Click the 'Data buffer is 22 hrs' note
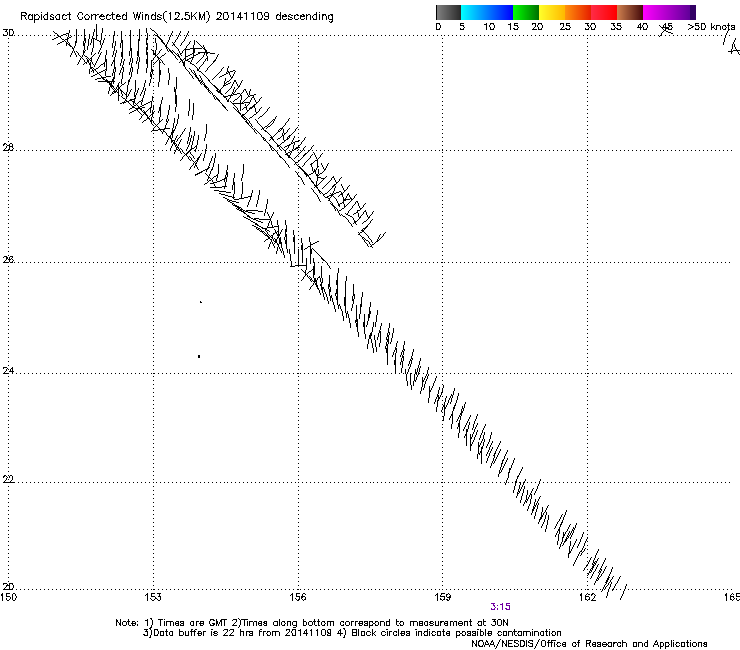 352,633
